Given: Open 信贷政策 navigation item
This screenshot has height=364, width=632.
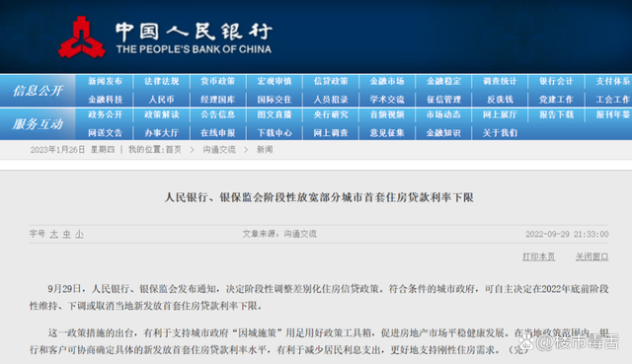Looking at the screenshot, I should coord(331,81).
